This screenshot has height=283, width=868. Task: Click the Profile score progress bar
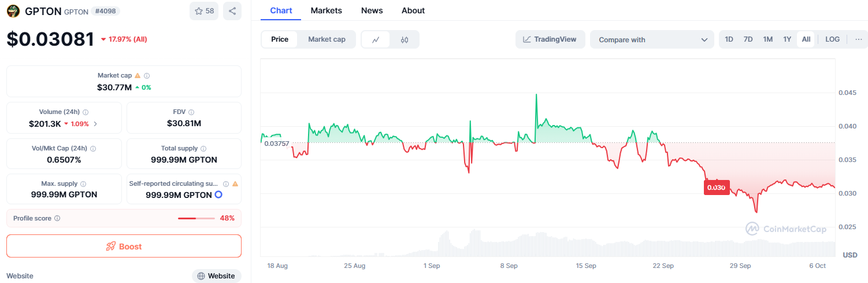coord(196,219)
